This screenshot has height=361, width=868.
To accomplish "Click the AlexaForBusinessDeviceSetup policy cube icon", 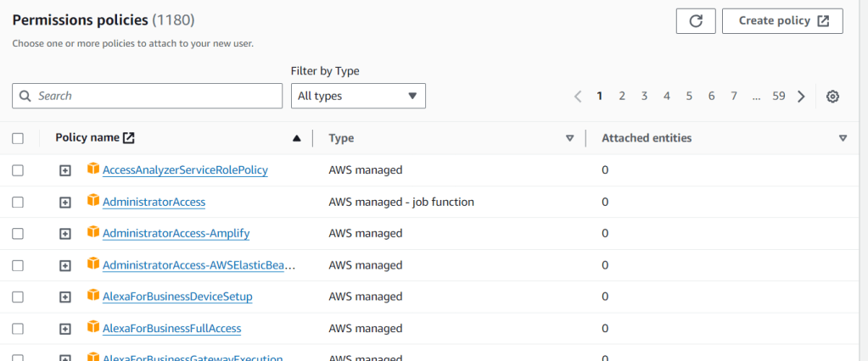I will pyautogui.click(x=93, y=295).
